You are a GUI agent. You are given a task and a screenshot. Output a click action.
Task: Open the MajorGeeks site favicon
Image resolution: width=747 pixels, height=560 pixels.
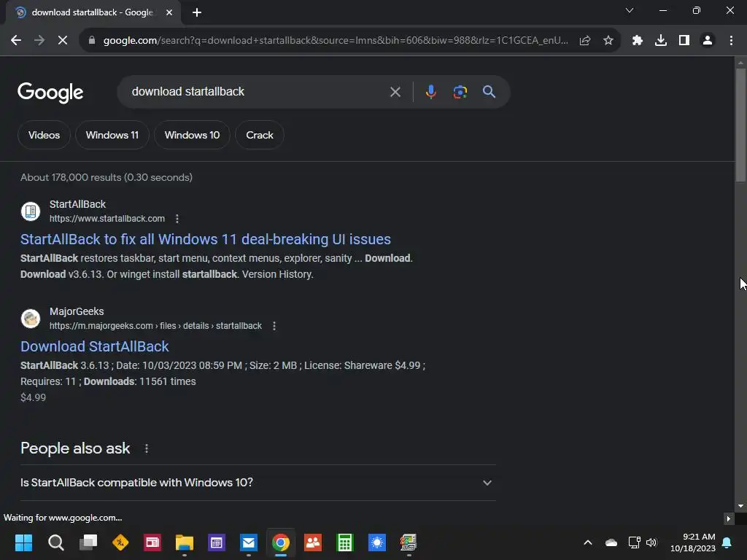(31, 319)
